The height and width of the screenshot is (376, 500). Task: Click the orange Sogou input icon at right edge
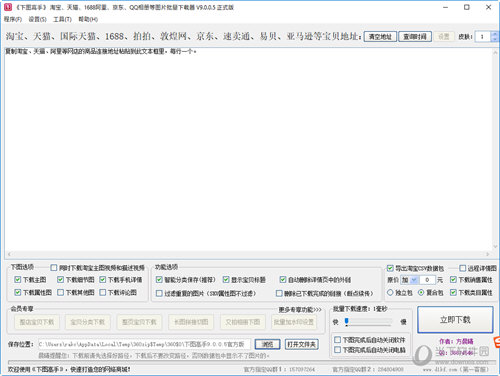497,342
